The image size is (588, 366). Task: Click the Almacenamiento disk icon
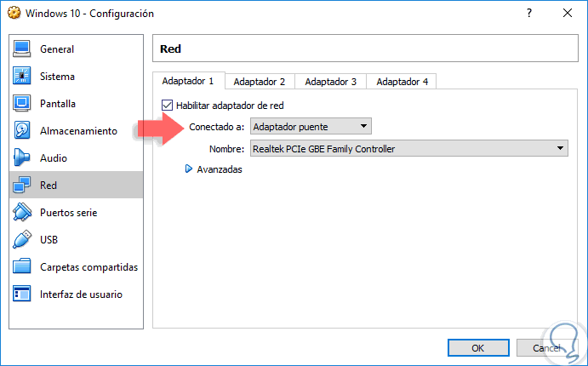(22, 131)
